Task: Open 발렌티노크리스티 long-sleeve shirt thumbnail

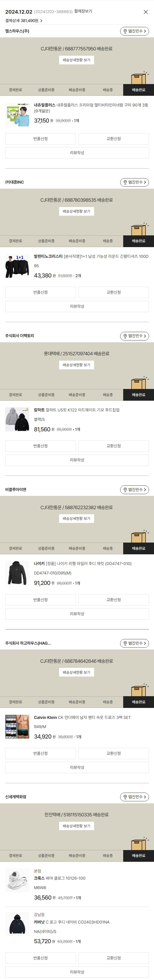Action: click(x=17, y=266)
